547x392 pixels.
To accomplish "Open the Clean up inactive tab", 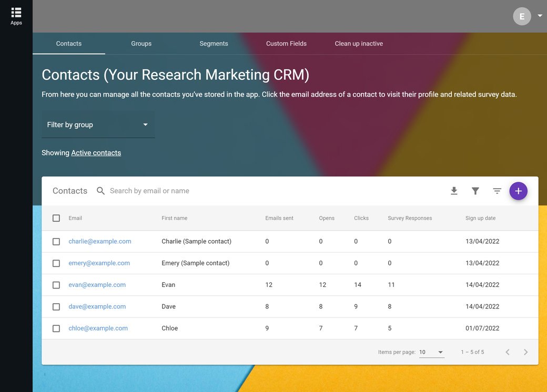I will point(359,43).
